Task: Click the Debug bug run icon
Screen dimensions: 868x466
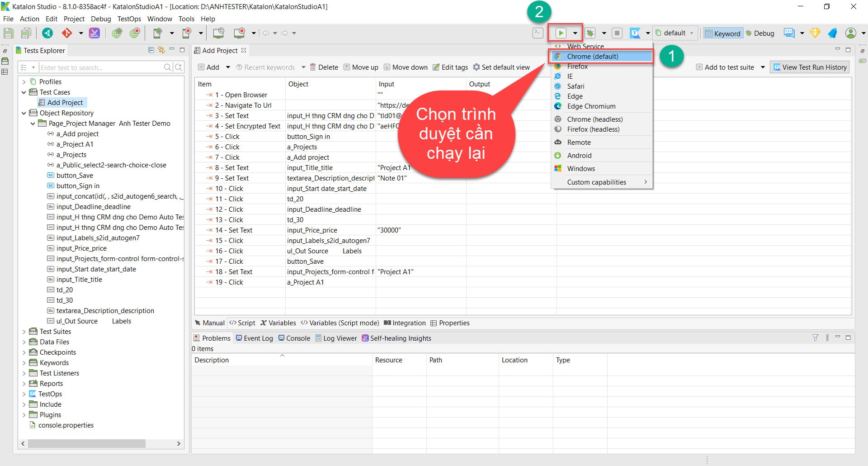Action: tap(590, 33)
